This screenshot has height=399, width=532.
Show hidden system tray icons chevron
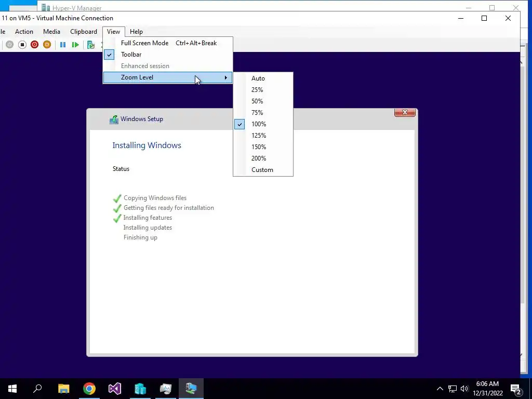pos(440,389)
